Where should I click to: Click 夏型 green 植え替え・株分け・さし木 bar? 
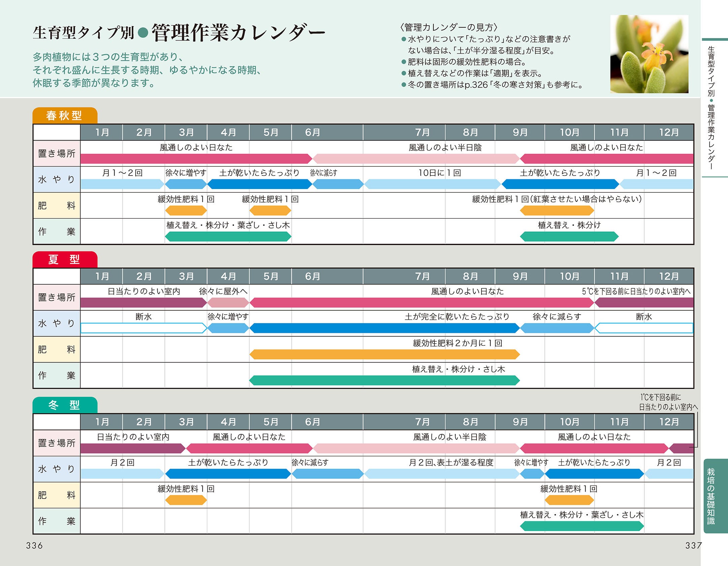[384, 381]
